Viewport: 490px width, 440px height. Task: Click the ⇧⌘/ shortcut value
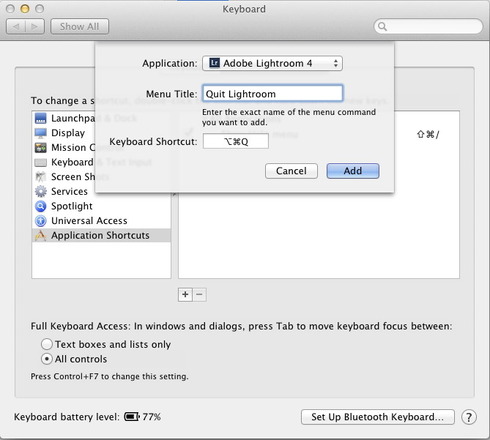[428, 134]
